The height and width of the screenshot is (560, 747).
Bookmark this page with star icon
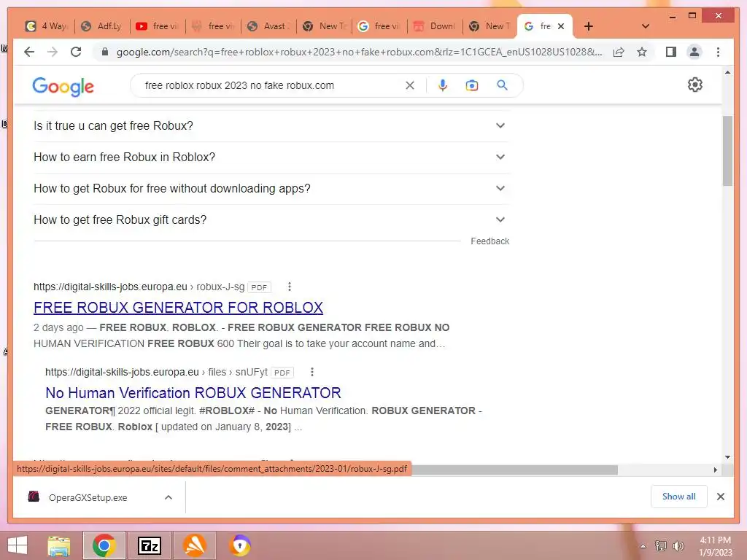(642, 52)
